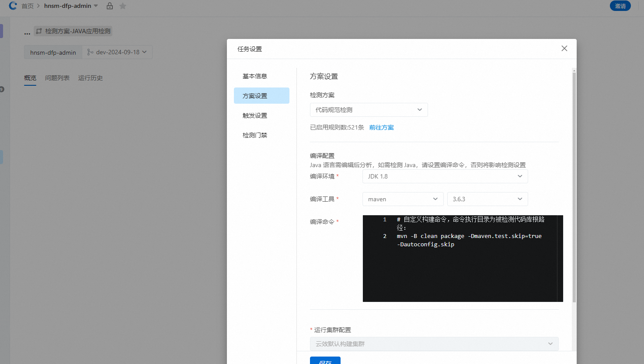Close the 任务设置 dialog
The image size is (644, 364).
[x=564, y=49]
